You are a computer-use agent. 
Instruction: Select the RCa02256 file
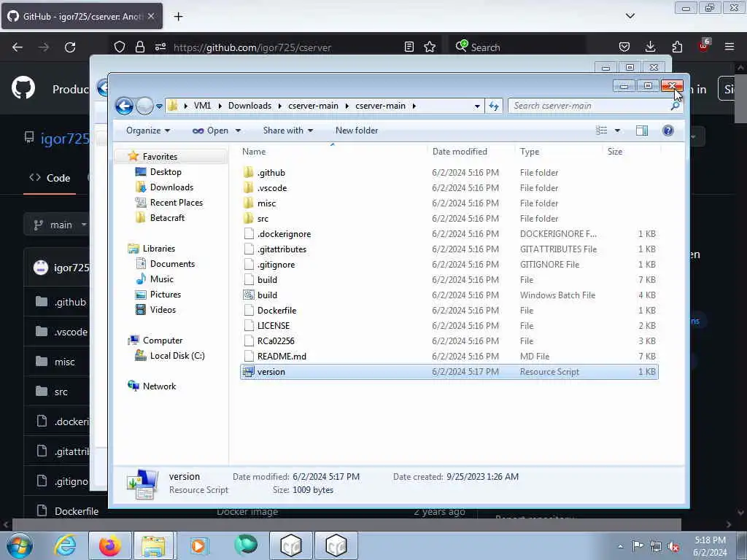coord(449,341)
